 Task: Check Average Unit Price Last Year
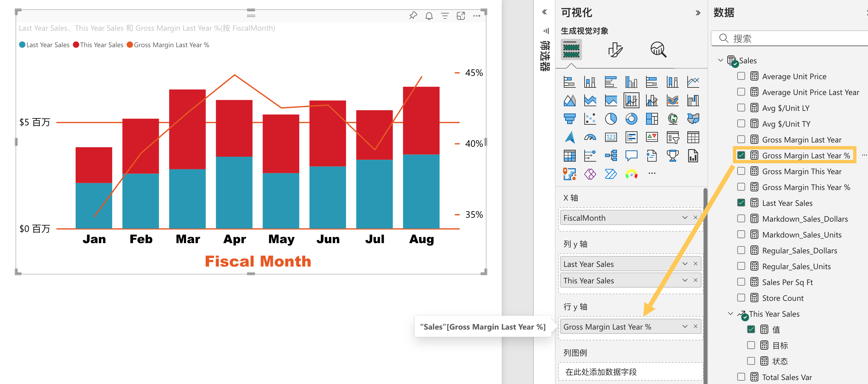click(x=741, y=92)
